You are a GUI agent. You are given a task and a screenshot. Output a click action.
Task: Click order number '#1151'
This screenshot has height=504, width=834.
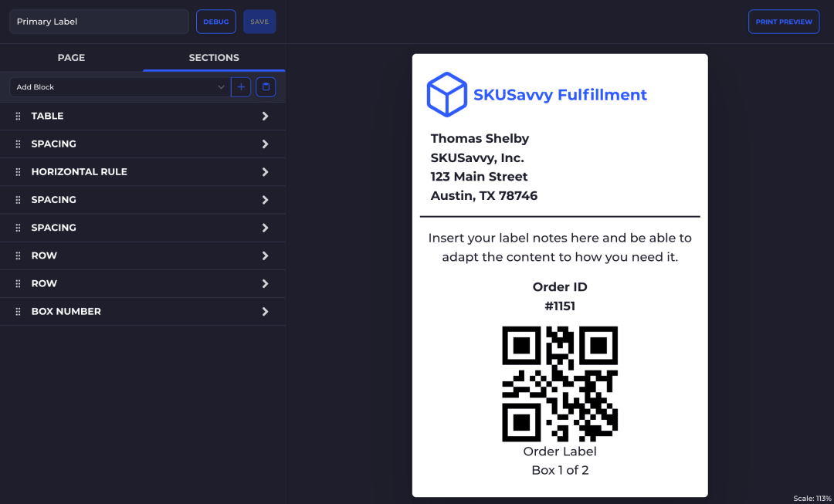pos(560,306)
